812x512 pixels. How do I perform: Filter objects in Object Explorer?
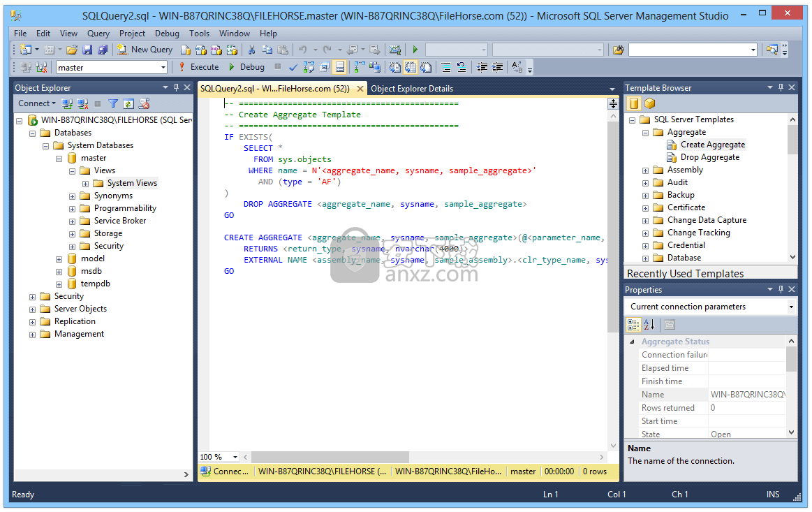tap(113, 103)
